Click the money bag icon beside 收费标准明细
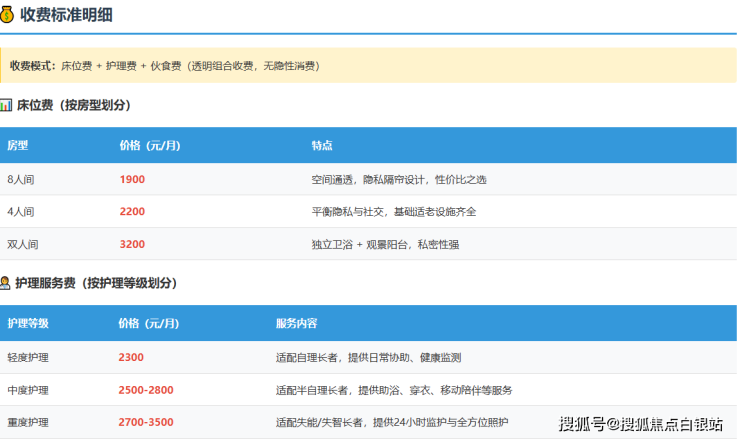This screenshot has height=440, width=740. [x=8, y=14]
